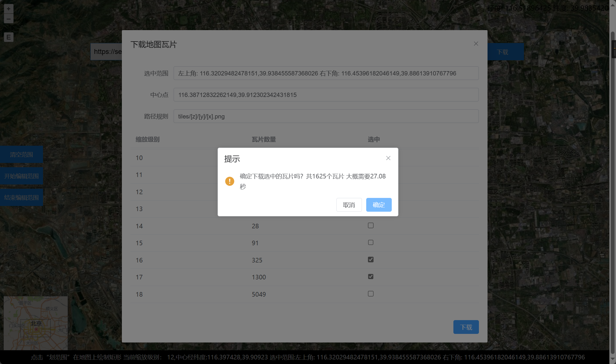The image size is (616, 364).
Task: Click the 清空范围 button on left
Action: 22,154
